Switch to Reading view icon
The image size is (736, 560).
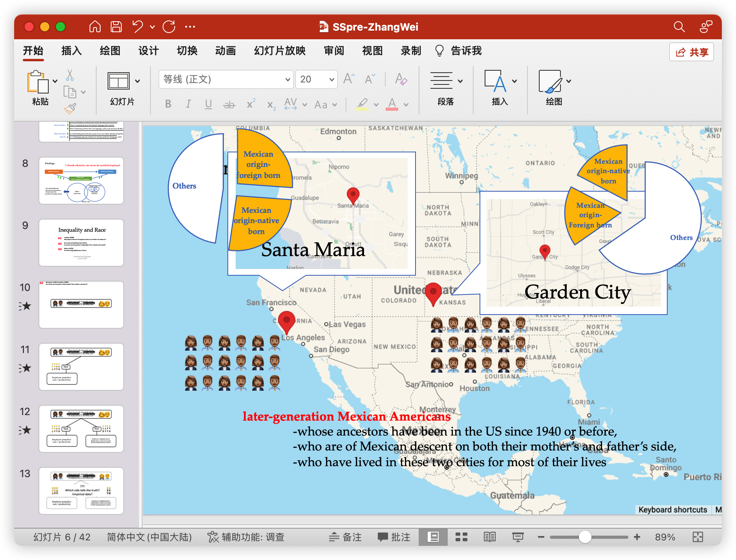click(490, 537)
